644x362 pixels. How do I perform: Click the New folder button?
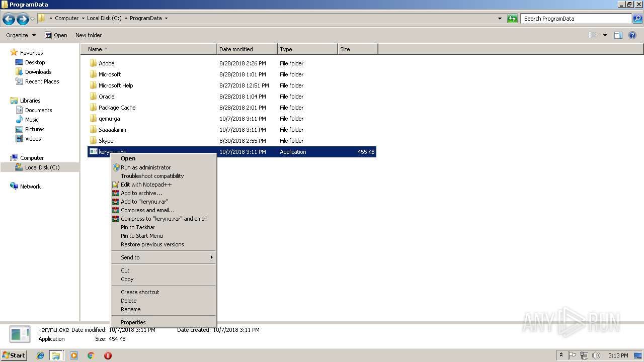tap(89, 35)
